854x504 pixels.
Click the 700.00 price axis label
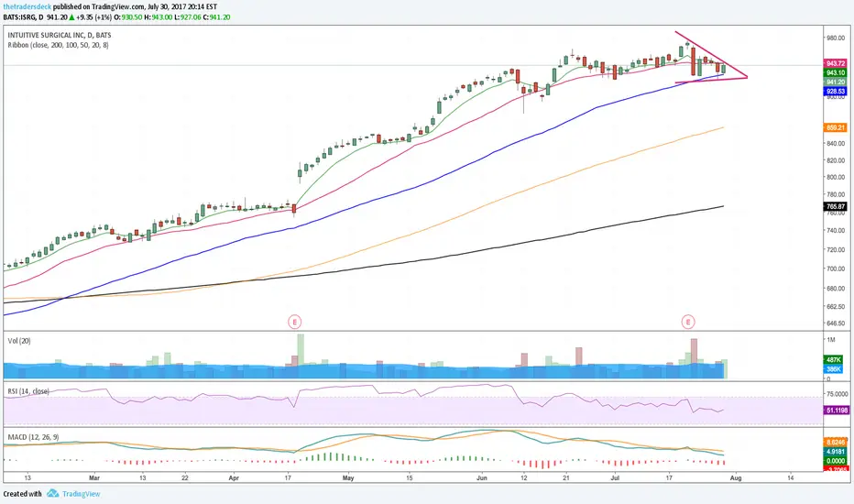[x=836, y=268]
